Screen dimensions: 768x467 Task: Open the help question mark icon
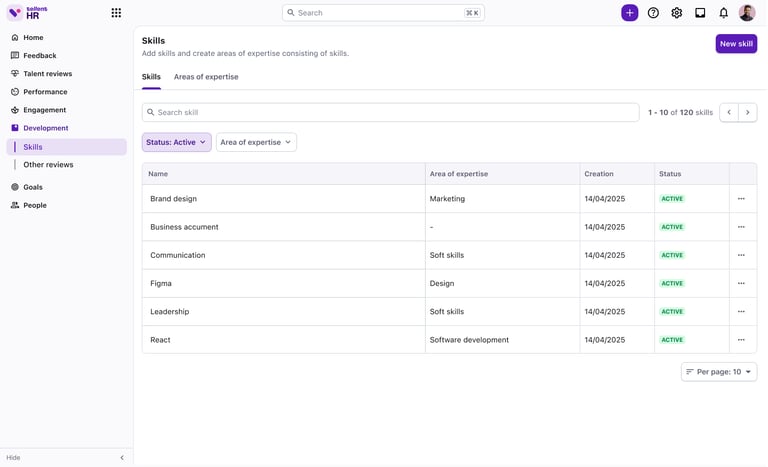(x=653, y=13)
